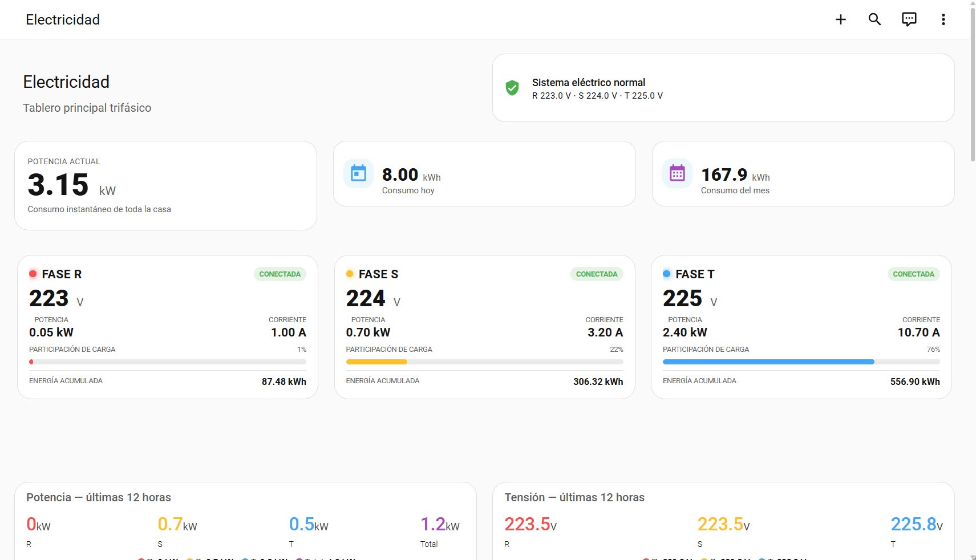
Task: Click the 224 V voltage reading
Action: coord(373,299)
